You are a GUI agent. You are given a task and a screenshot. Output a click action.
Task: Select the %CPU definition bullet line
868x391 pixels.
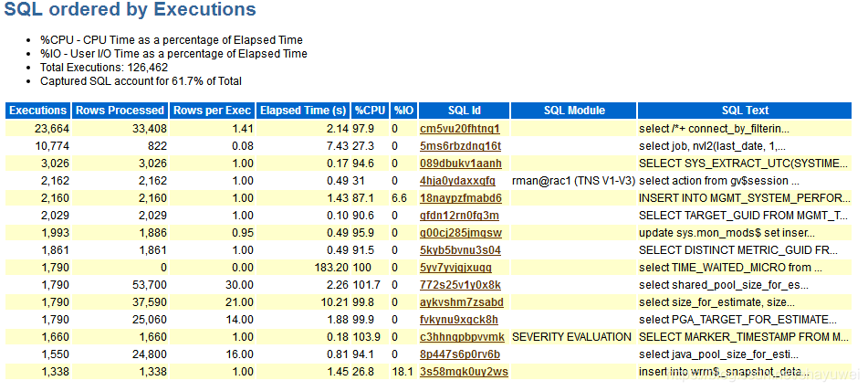click(171, 40)
